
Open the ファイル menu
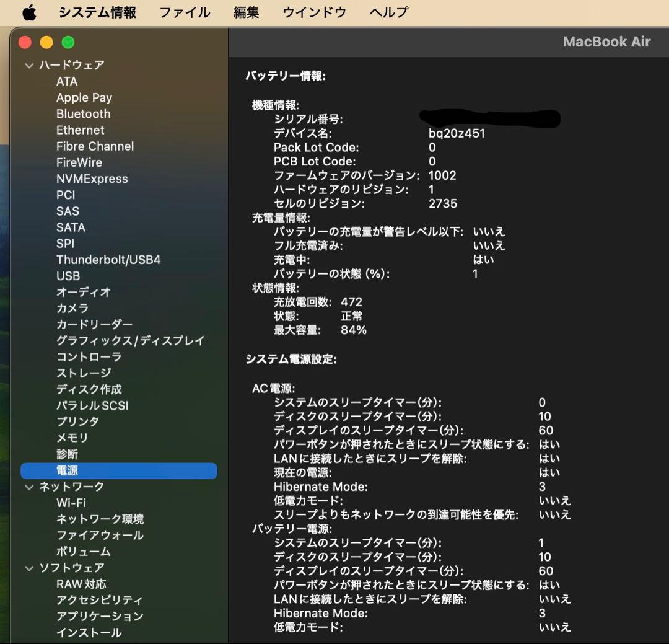[185, 12]
